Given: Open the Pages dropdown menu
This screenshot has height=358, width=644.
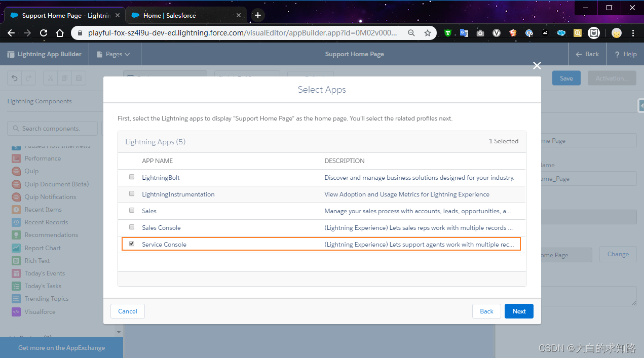Looking at the screenshot, I should click(x=115, y=54).
